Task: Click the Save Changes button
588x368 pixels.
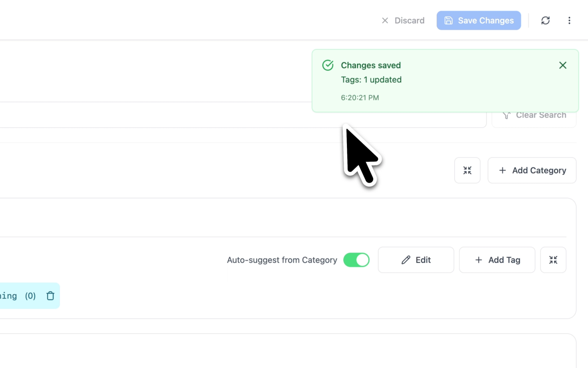Action: (478, 21)
